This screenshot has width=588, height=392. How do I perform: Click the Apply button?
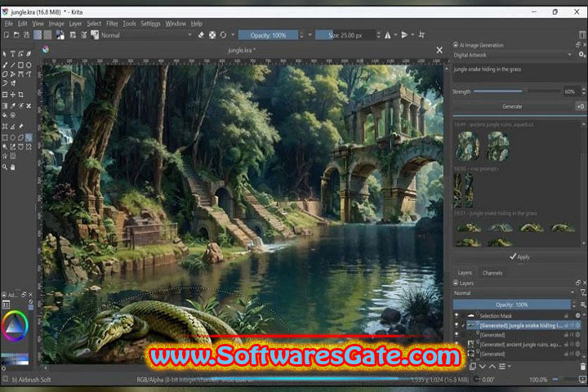pyautogui.click(x=519, y=257)
